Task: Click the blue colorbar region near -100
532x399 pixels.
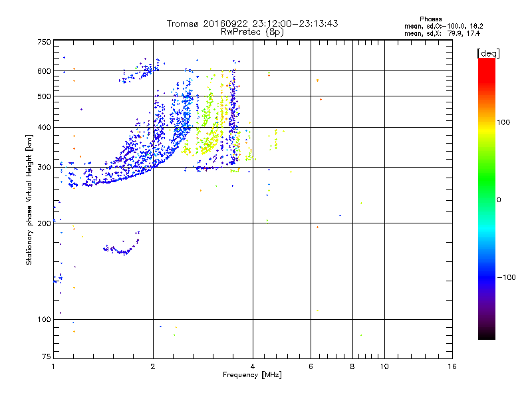Action: click(x=486, y=277)
